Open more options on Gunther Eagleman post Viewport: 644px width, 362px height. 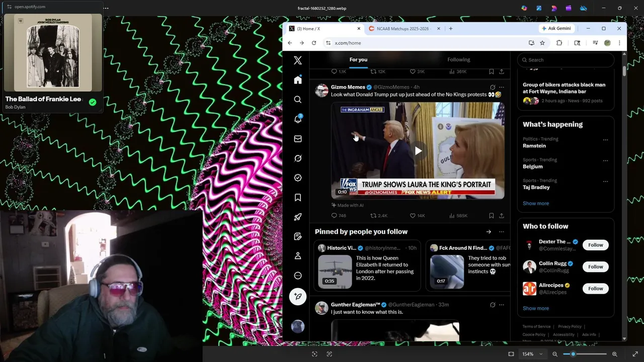502,305
